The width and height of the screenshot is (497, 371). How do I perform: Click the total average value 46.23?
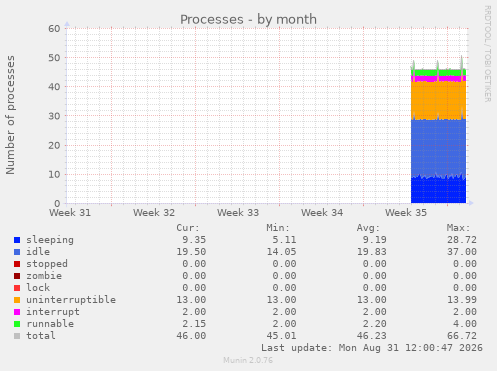(x=372, y=336)
